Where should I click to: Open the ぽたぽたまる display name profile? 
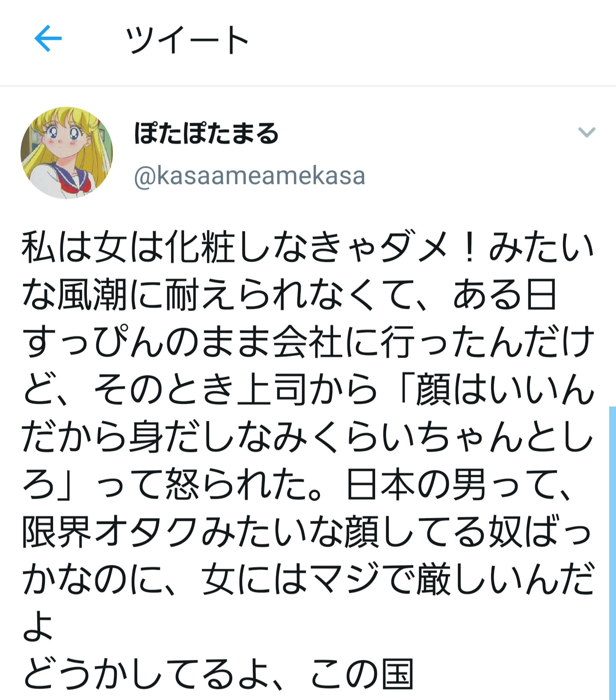point(206,133)
